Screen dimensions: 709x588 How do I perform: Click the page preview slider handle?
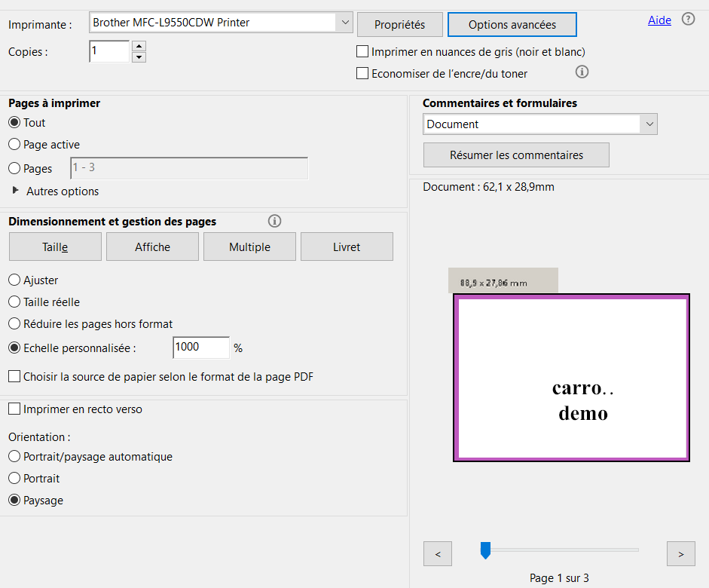coord(485,550)
